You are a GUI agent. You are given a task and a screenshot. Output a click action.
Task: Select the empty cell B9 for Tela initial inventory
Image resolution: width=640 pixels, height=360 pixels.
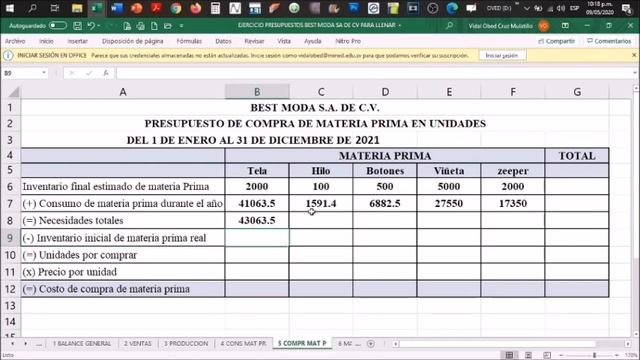[x=257, y=238]
